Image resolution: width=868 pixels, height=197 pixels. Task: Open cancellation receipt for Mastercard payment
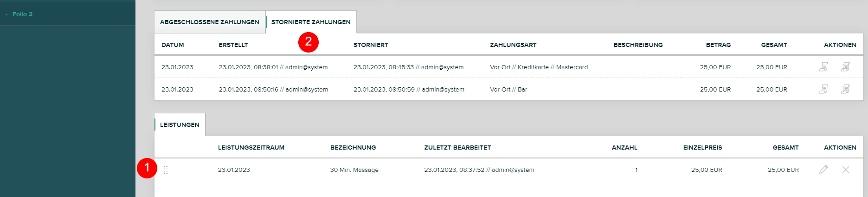[845, 67]
